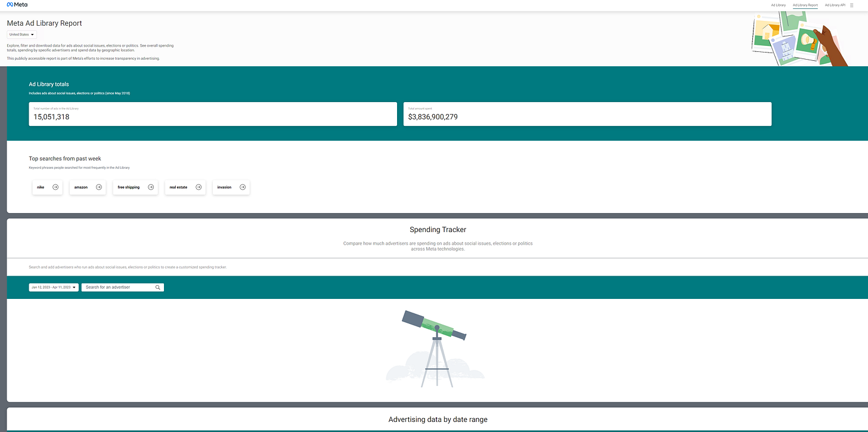Select the real estate search chip

click(x=185, y=187)
